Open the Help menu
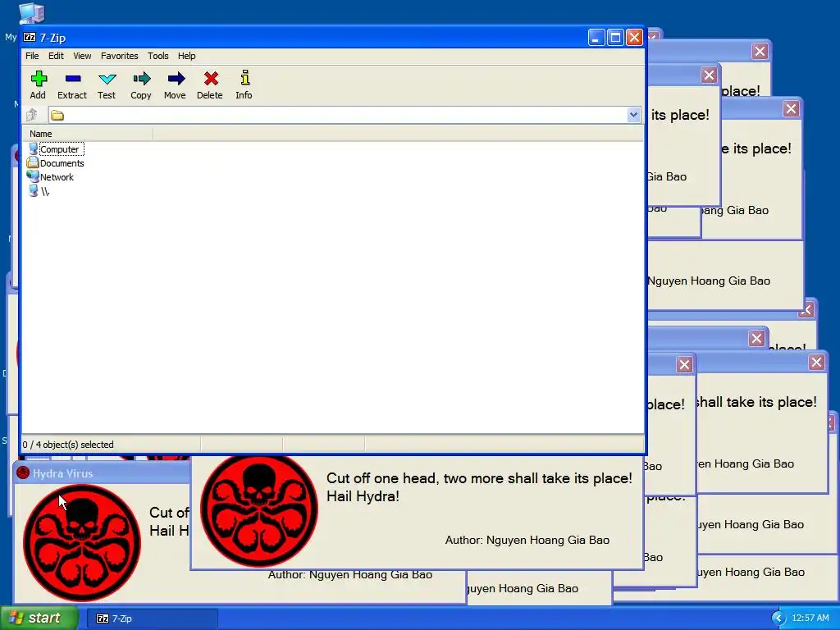This screenshot has width=840, height=630. 187,56
